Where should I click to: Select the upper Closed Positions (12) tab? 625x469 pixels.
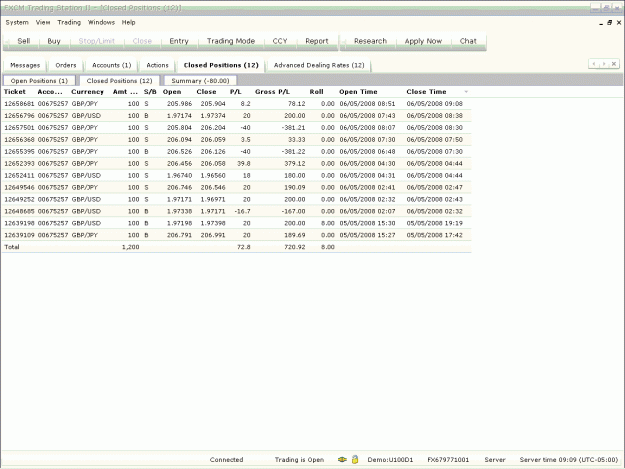tap(221, 65)
